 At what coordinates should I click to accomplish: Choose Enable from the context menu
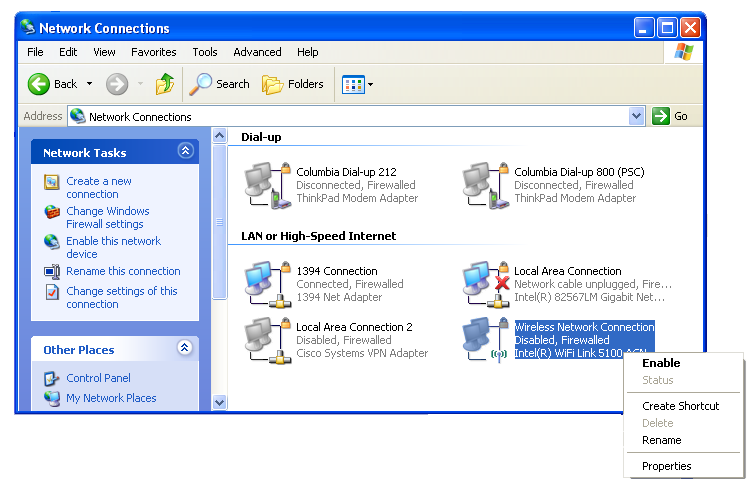(x=661, y=363)
